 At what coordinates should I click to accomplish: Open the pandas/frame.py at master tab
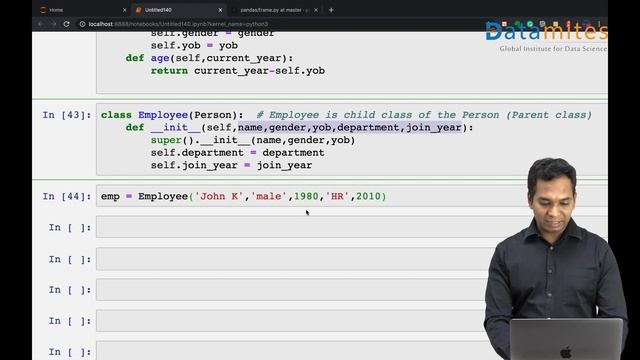pyautogui.click(x=273, y=10)
